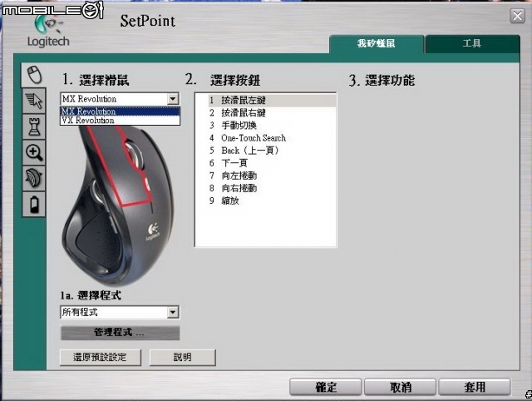The width and height of the screenshot is (532, 401).
Task: Expand the 所有程式 program dropdown
Action: (173, 312)
